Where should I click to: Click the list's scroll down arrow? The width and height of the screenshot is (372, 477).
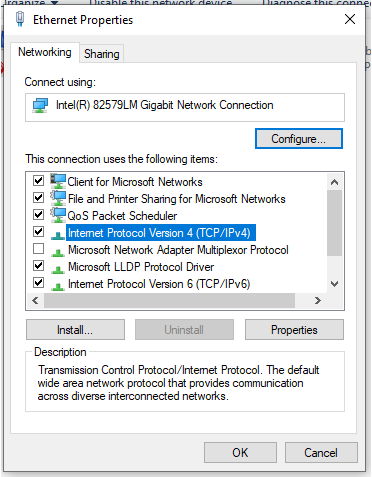[x=335, y=284]
